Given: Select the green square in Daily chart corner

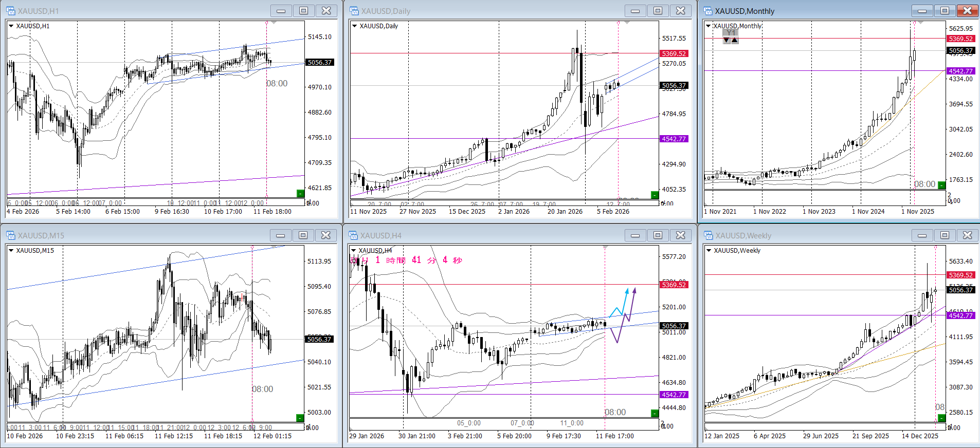Looking at the screenshot, I should pos(655,195).
